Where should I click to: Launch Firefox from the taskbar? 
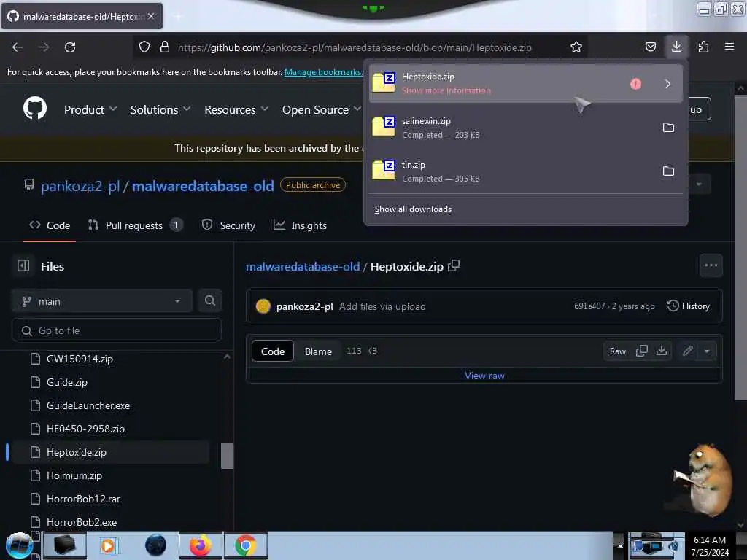[x=200, y=545]
